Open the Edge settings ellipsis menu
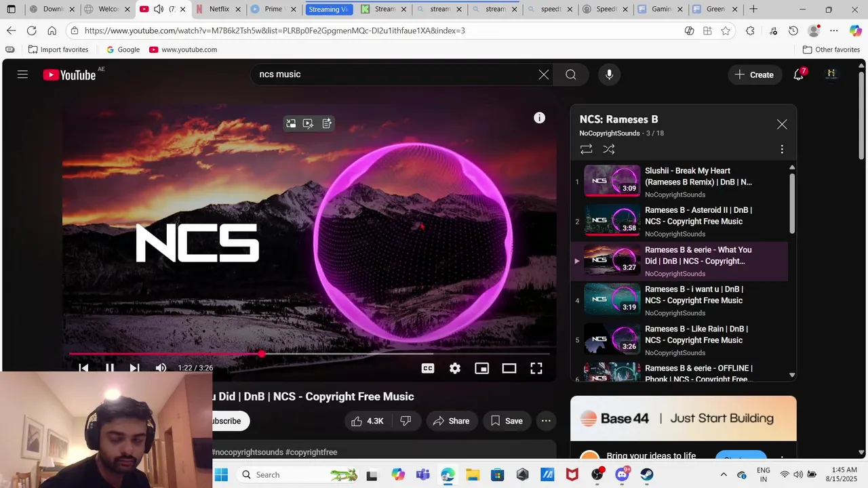Screen dimensions: 868x488 click(x=833, y=31)
